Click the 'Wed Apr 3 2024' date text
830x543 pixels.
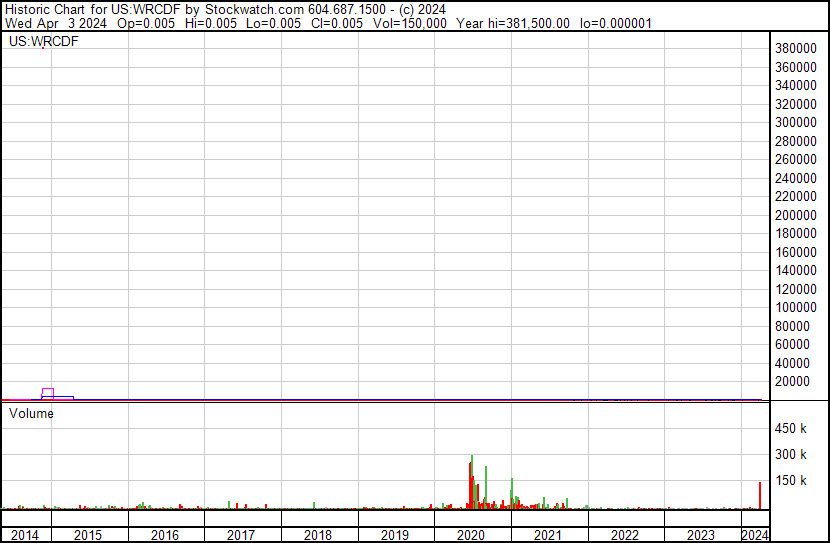point(56,23)
